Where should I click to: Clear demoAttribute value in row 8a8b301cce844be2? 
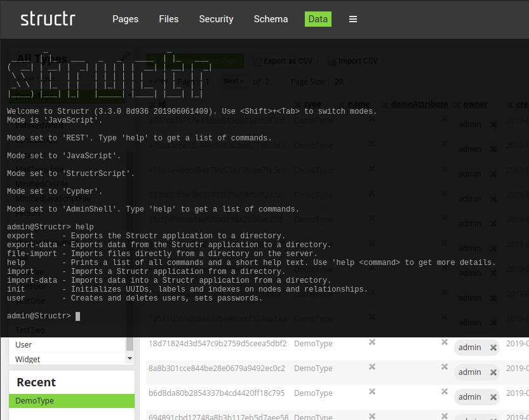[x=445, y=367]
